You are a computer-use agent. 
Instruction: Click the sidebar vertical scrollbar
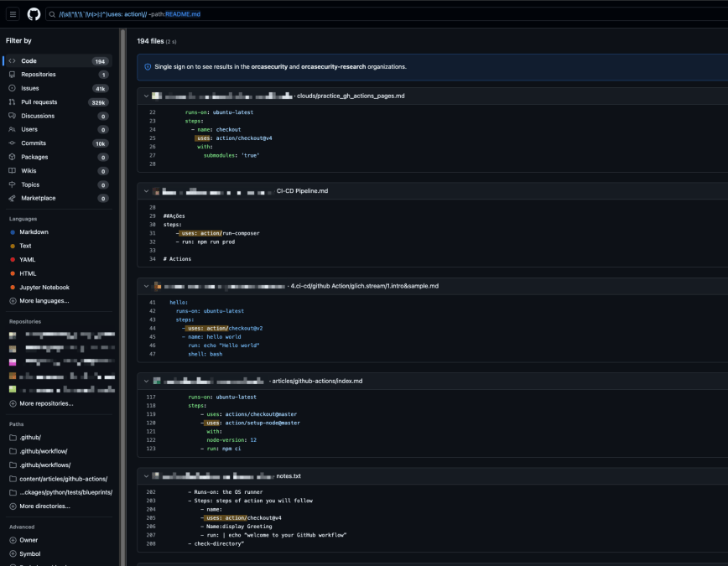[x=123, y=297]
